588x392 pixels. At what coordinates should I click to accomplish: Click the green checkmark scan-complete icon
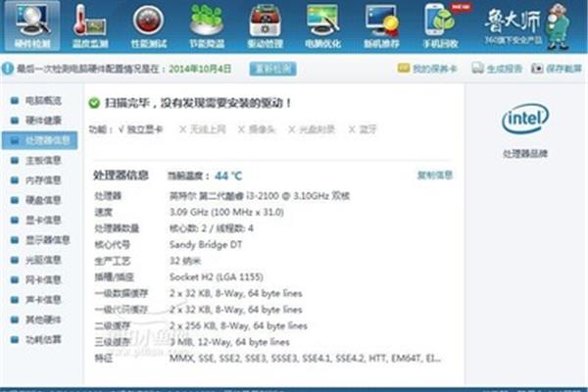point(94,103)
